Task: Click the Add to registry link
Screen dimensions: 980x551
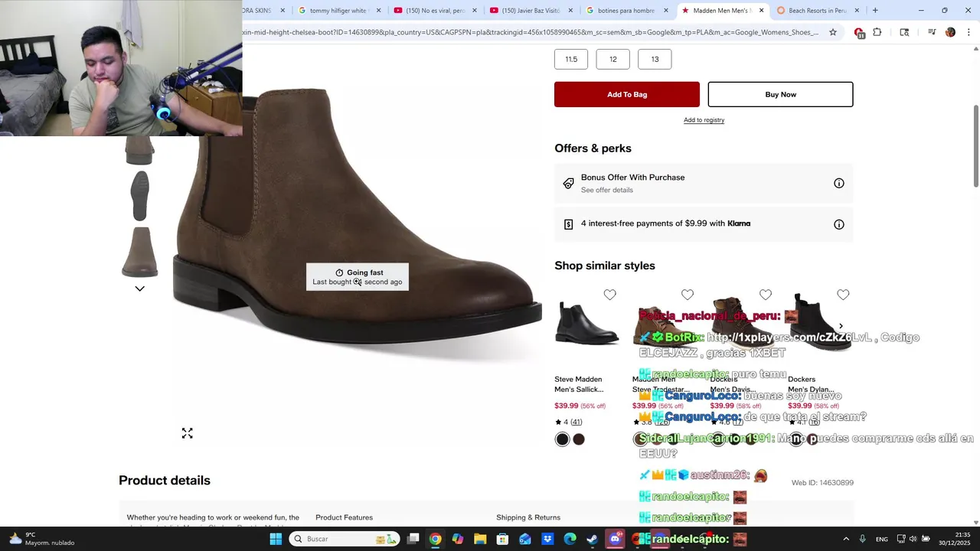Action: tap(704, 120)
